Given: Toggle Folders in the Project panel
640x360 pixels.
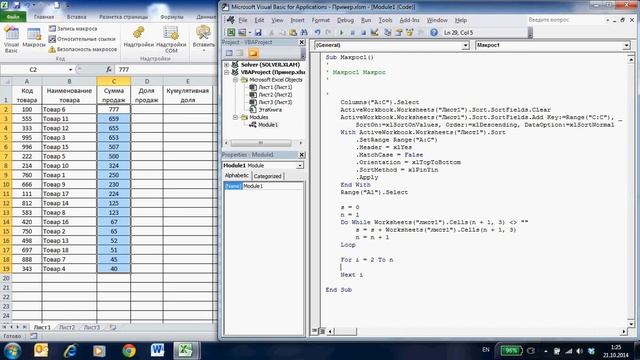Looking at the screenshot, I should [x=253, y=53].
